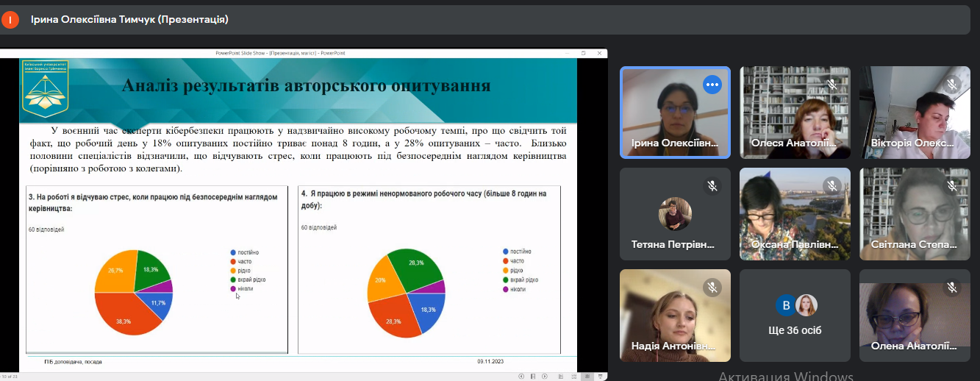Open the three-dot options on Ірина Олексіївна's tile

tap(712, 85)
